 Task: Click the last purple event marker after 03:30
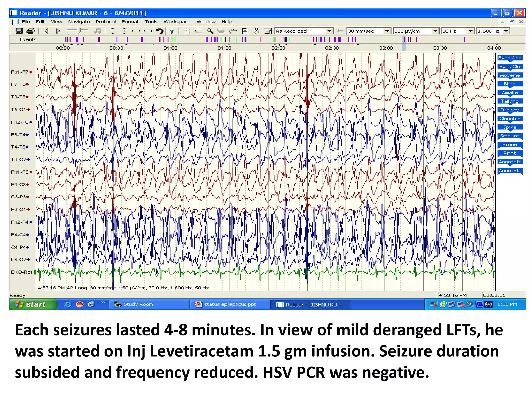coord(464,39)
